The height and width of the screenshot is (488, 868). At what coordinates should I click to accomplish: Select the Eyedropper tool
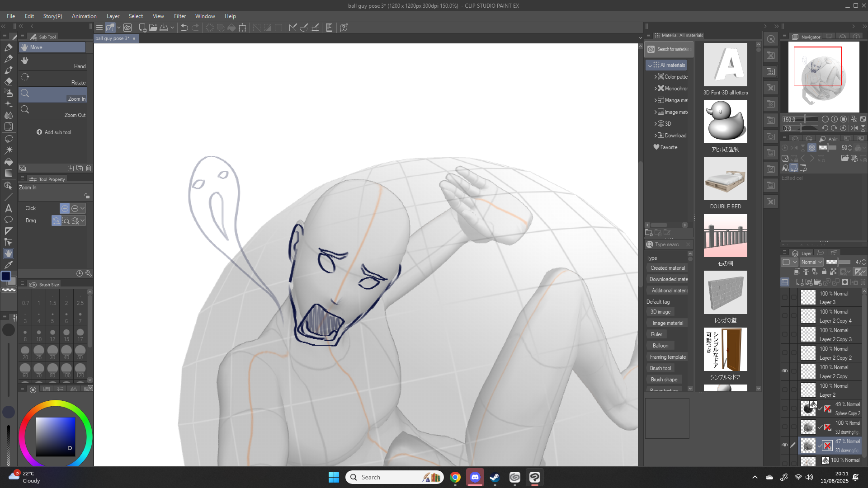click(x=9, y=265)
